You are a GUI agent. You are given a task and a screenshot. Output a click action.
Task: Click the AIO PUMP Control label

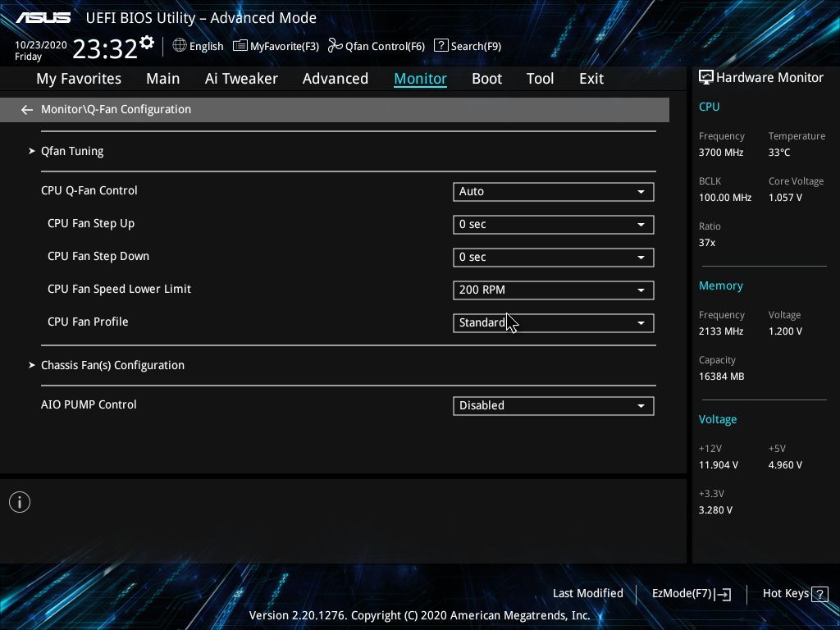pyautogui.click(x=89, y=404)
